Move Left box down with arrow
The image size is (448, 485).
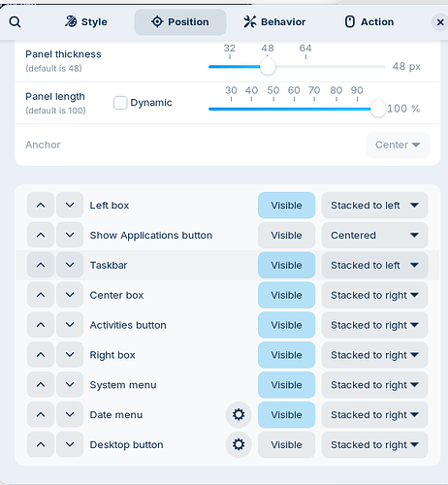[70, 206]
